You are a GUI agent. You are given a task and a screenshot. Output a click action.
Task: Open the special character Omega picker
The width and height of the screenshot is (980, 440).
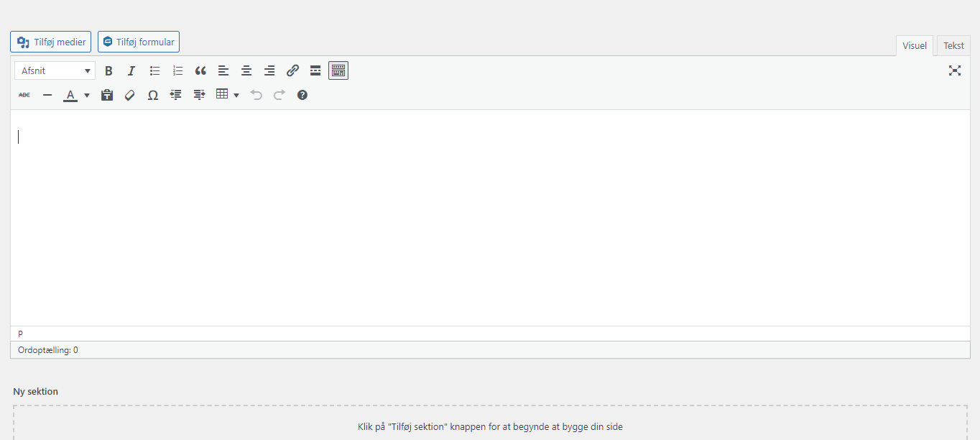click(153, 95)
